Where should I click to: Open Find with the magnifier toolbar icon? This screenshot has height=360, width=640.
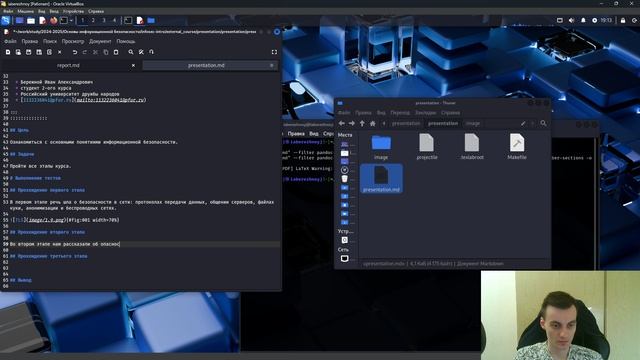(x=131, y=52)
